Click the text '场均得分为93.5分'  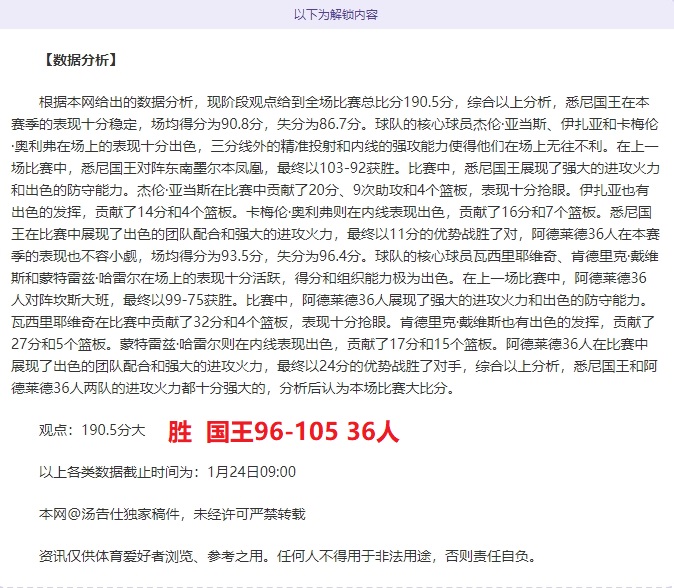(207, 256)
